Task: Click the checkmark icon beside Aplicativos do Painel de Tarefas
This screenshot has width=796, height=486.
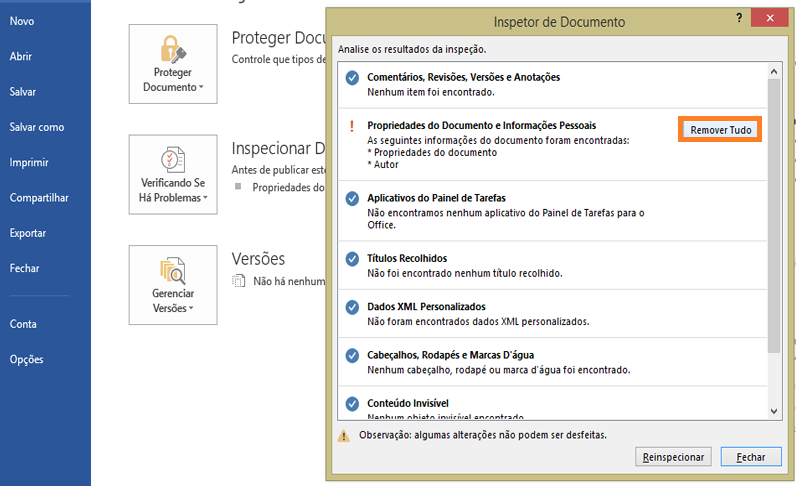Action: coord(352,199)
